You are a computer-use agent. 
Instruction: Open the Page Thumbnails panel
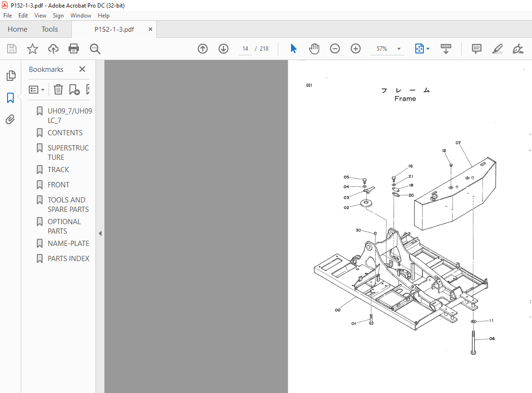10,75
